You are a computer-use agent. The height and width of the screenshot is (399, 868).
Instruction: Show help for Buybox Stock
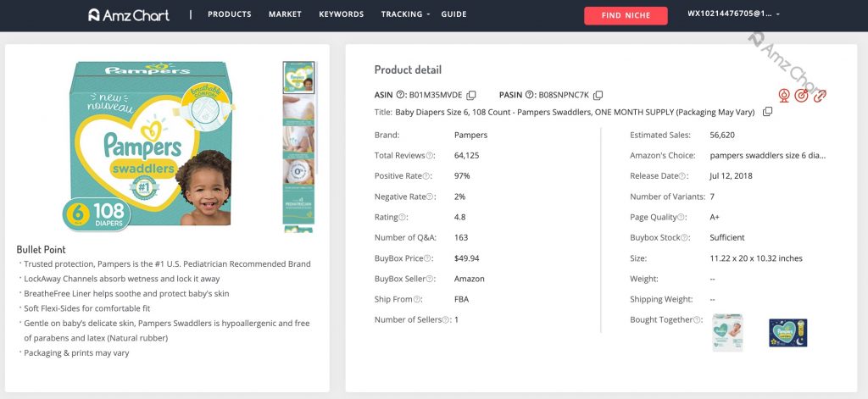click(x=685, y=237)
